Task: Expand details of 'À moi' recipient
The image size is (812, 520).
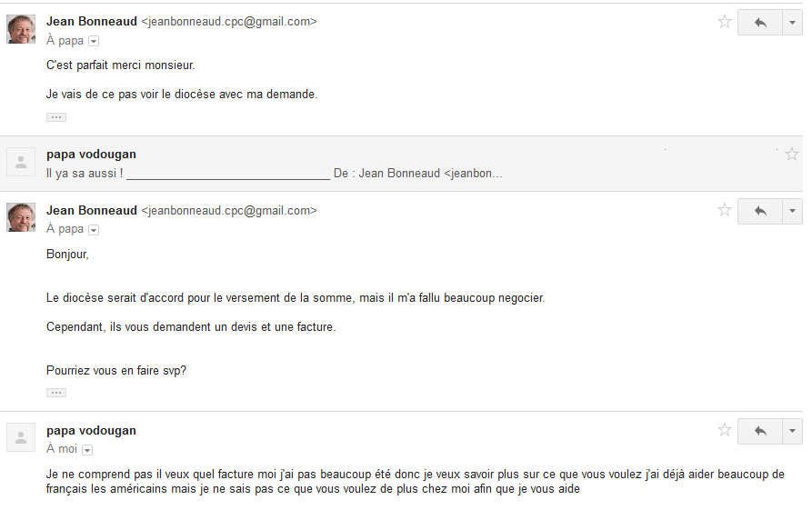Action: (x=87, y=450)
